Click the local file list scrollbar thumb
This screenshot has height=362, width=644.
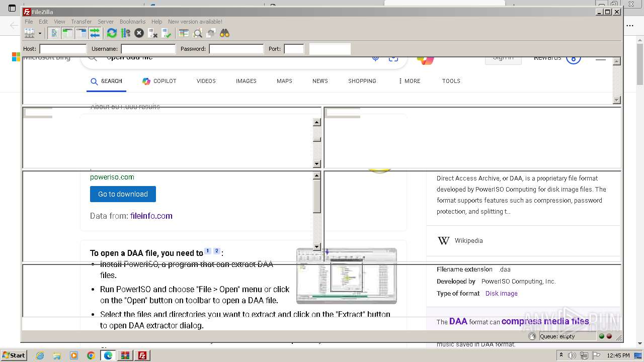point(317,196)
